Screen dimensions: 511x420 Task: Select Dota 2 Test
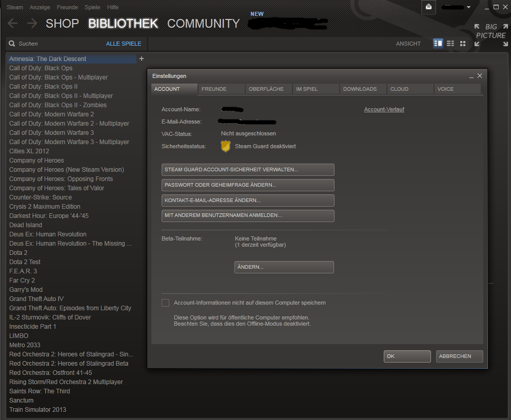click(25, 262)
